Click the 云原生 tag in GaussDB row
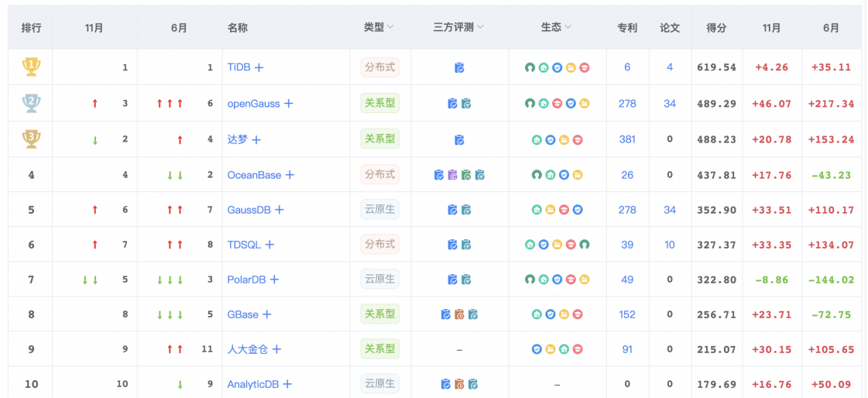 tap(379, 210)
